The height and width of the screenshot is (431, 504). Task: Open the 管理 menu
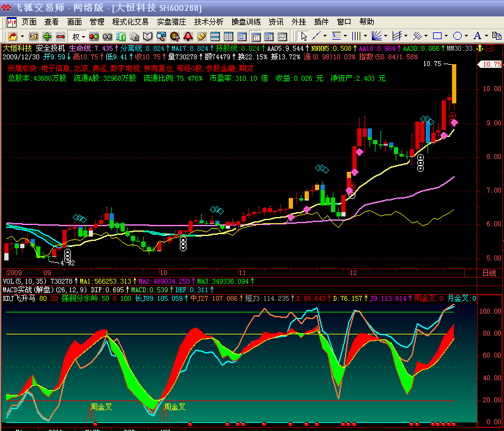point(97,22)
